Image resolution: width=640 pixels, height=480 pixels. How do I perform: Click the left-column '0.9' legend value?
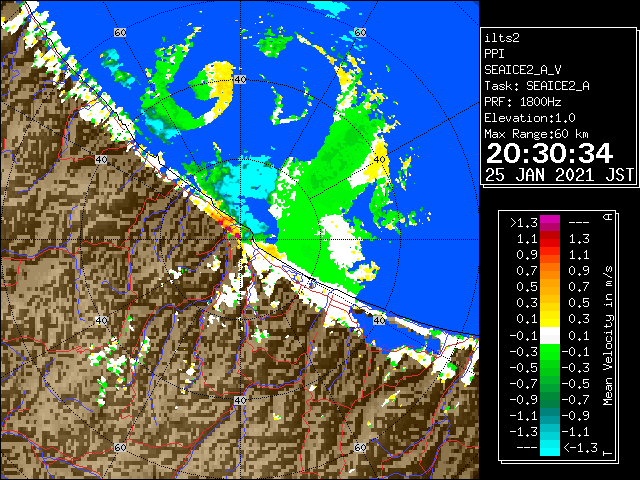click(x=527, y=255)
